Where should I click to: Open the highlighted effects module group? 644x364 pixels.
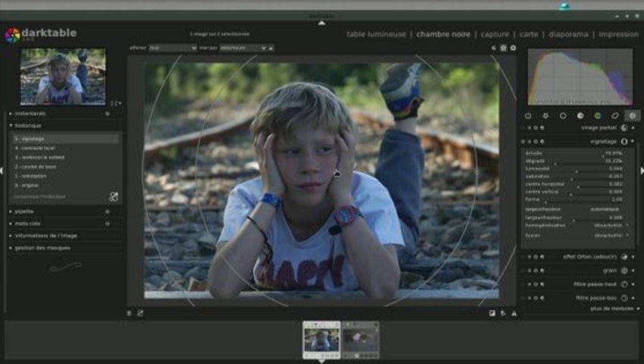pos(633,116)
